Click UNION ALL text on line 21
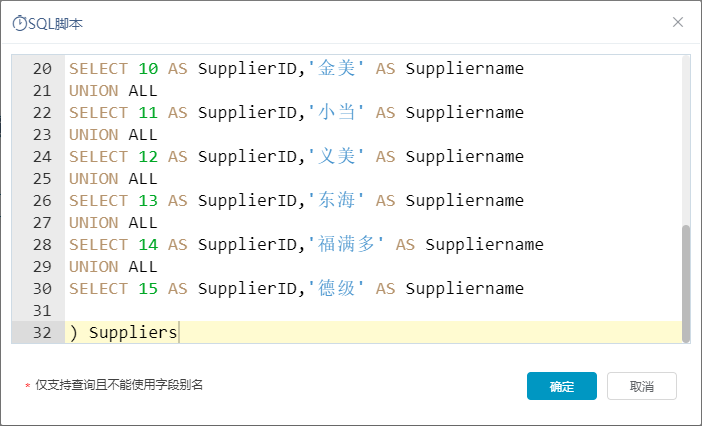Viewport: 702px width, 426px height. (113, 90)
